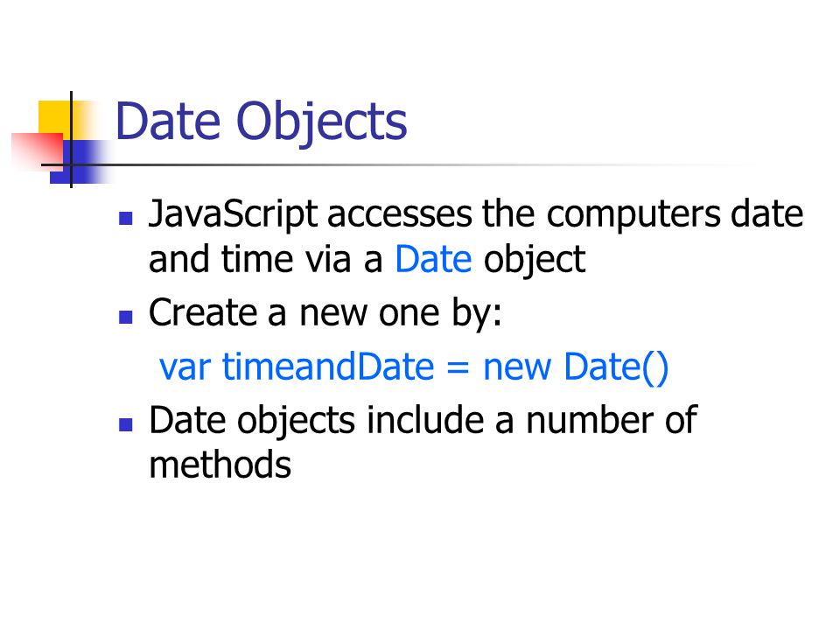Click the blue square beneath the title

78,162
